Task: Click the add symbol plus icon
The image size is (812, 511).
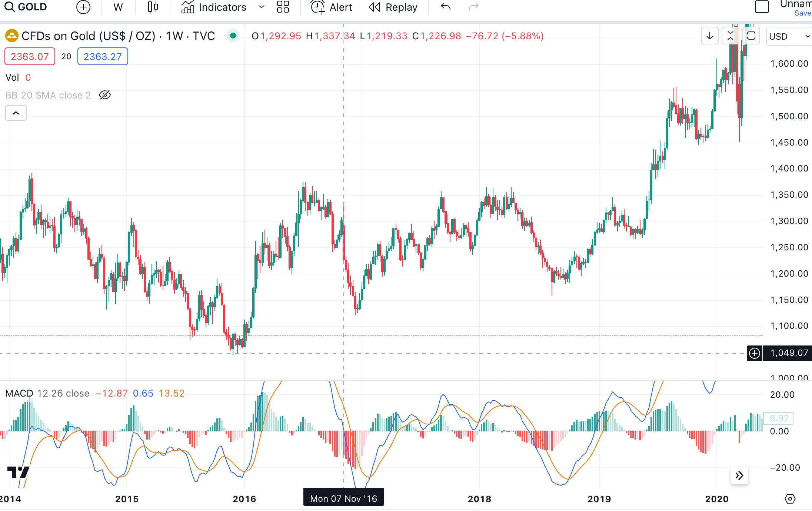Action: coord(83,7)
